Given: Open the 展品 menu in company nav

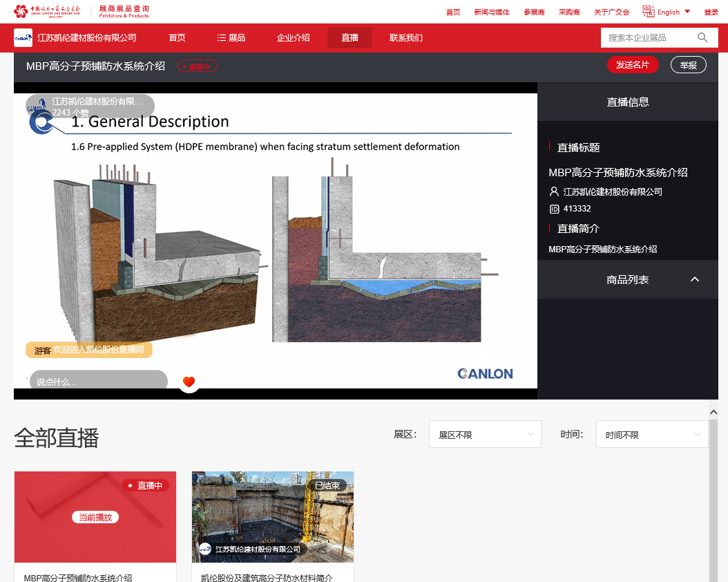Looking at the screenshot, I should pos(231,37).
